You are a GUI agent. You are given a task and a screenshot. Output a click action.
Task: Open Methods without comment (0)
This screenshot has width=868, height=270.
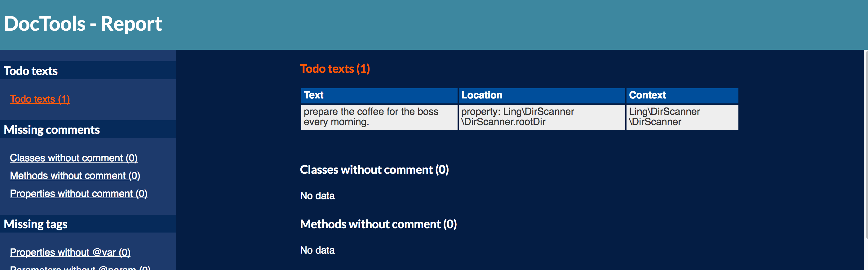coord(75,175)
